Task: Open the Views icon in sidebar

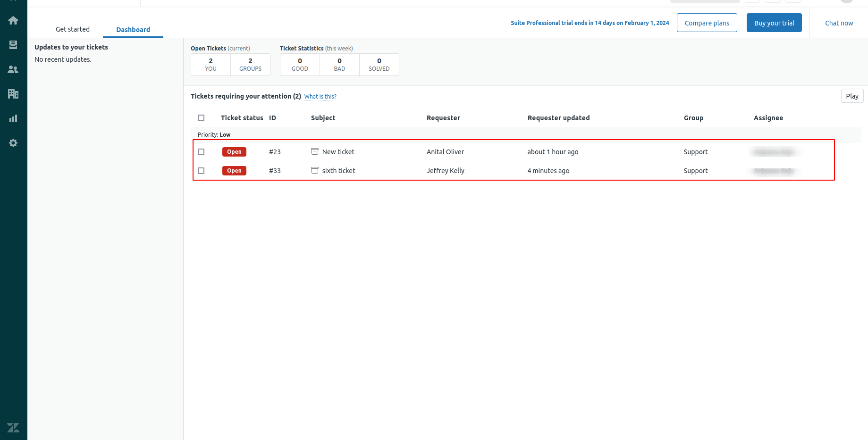Action: [13, 45]
